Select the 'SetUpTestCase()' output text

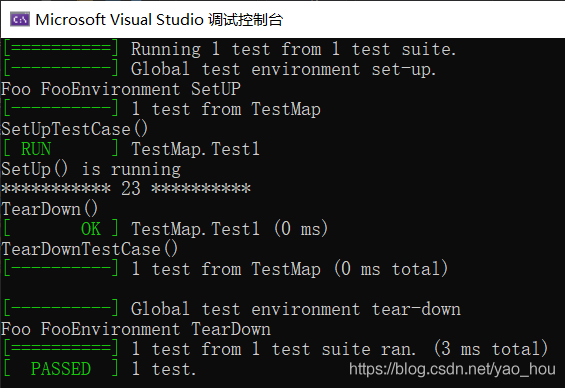(75, 129)
